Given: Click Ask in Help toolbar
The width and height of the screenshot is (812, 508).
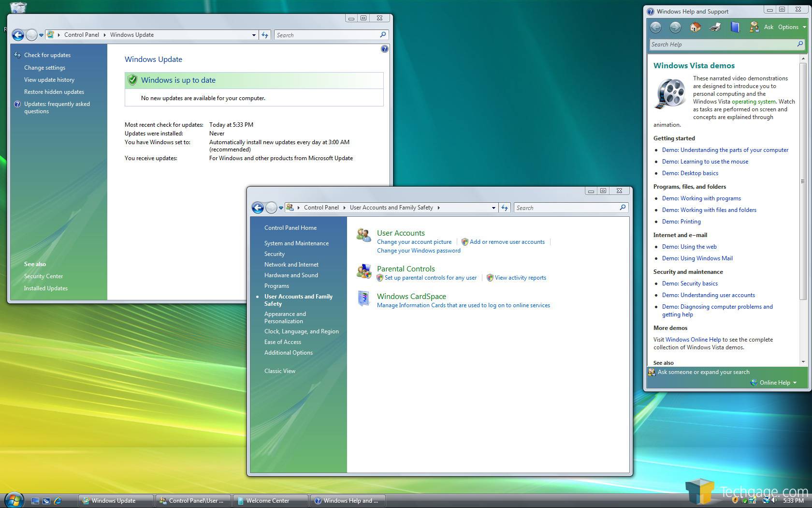Looking at the screenshot, I should 768,27.
